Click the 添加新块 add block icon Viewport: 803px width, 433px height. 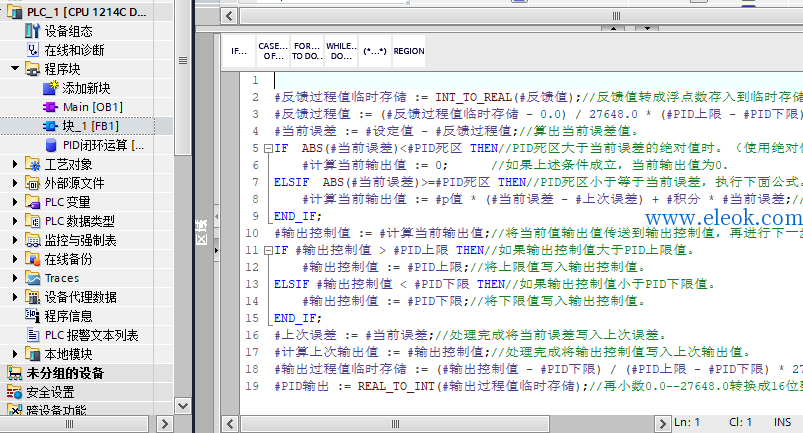click(x=50, y=88)
